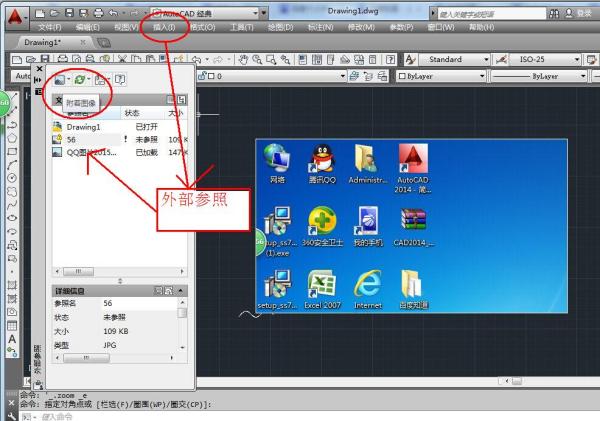The width and height of the screenshot is (600, 421).
Task: Collapse the details section arrow
Action: [x=181, y=291]
